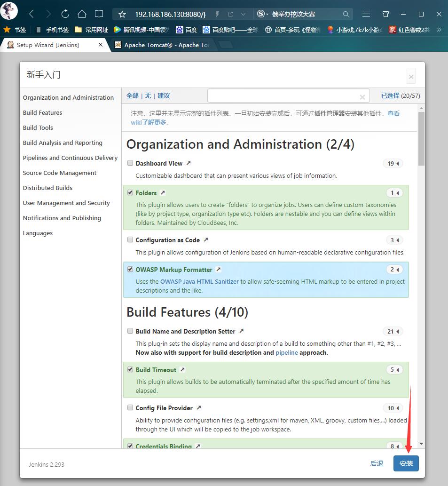Image resolution: width=448 pixels, height=486 pixels.
Task: Check Configuration as Code plugin
Action: pos(130,239)
